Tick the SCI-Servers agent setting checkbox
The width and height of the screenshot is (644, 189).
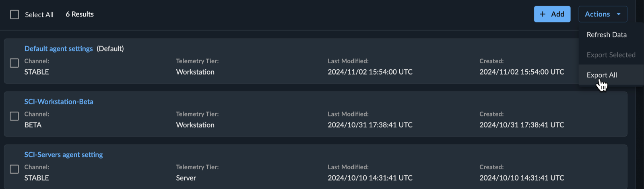14,169
